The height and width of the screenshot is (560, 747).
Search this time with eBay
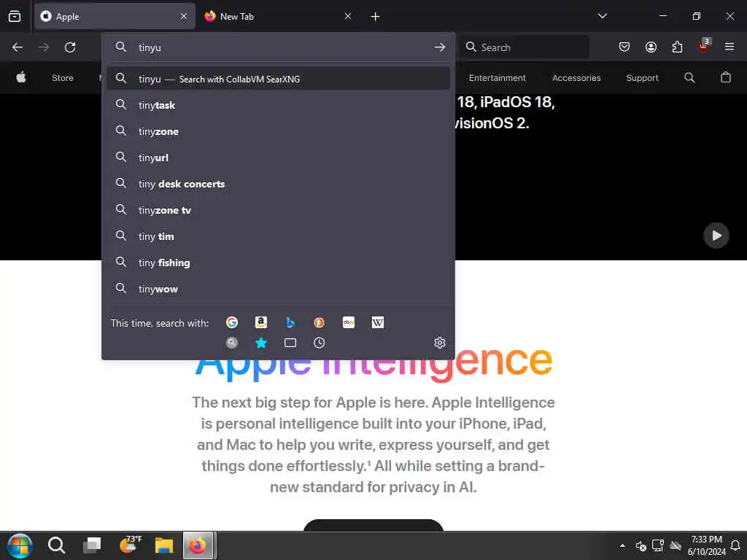[x=348, y=322]
